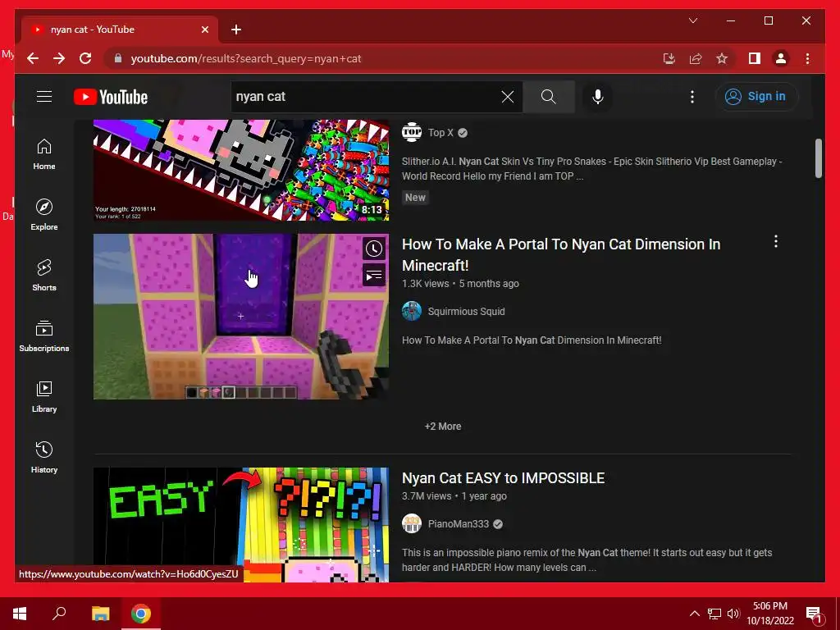Open Nyan Cat EASY to IMPOSSIBLE title

[503, 478]
